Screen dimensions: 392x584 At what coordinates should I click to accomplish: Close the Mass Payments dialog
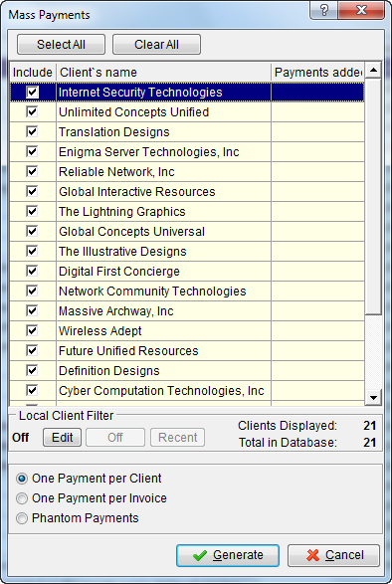361,10
